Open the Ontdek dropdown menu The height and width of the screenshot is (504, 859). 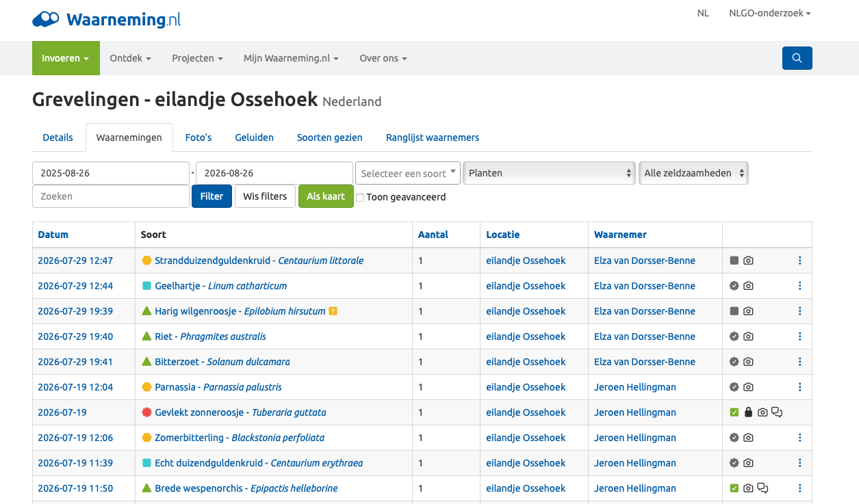tap(131, 58)
